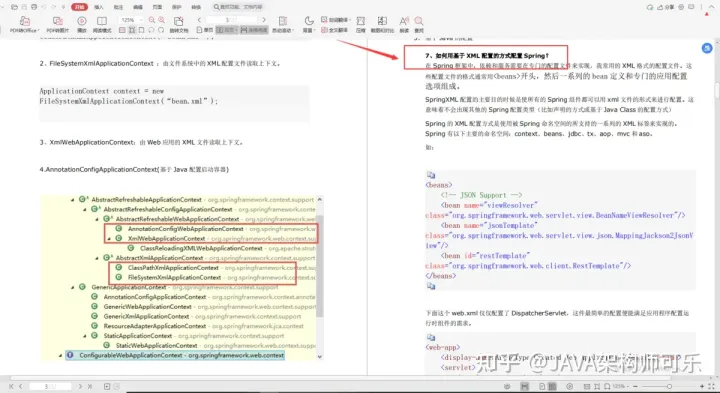Image resolution: width=720 pixels, height=393 pixels.
Task: Click the zoom plus button in status bar
Action: (702, 387)
